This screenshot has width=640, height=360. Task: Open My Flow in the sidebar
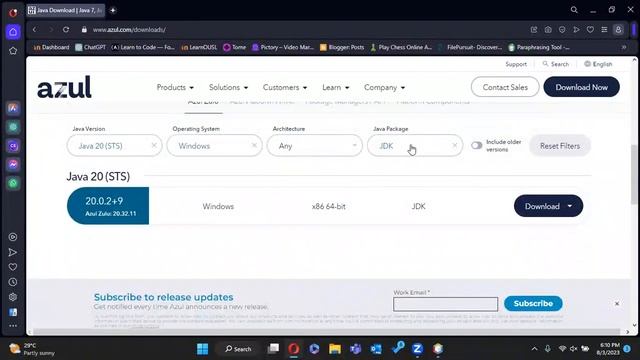click(x=13, y=252)
